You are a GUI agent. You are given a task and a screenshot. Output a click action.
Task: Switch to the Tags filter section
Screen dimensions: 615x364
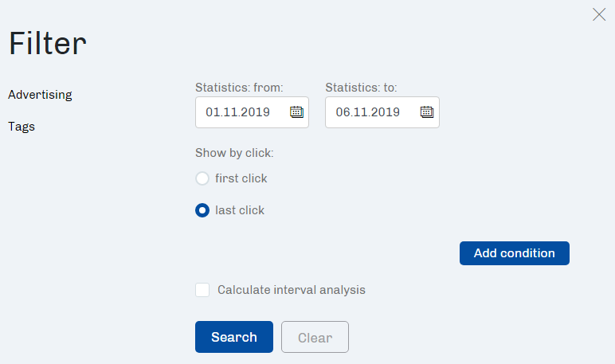coord(22,127)
